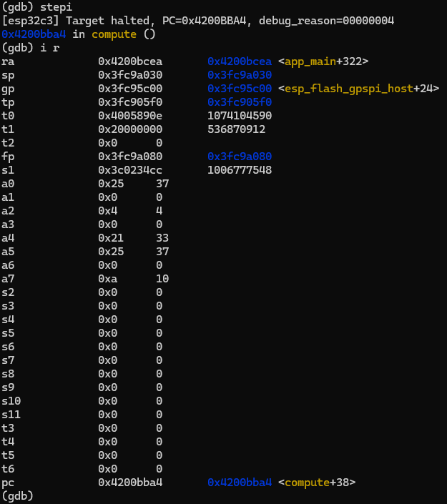Click the a4 register value 0x21
447x504 pixels.
click(111, 238)
